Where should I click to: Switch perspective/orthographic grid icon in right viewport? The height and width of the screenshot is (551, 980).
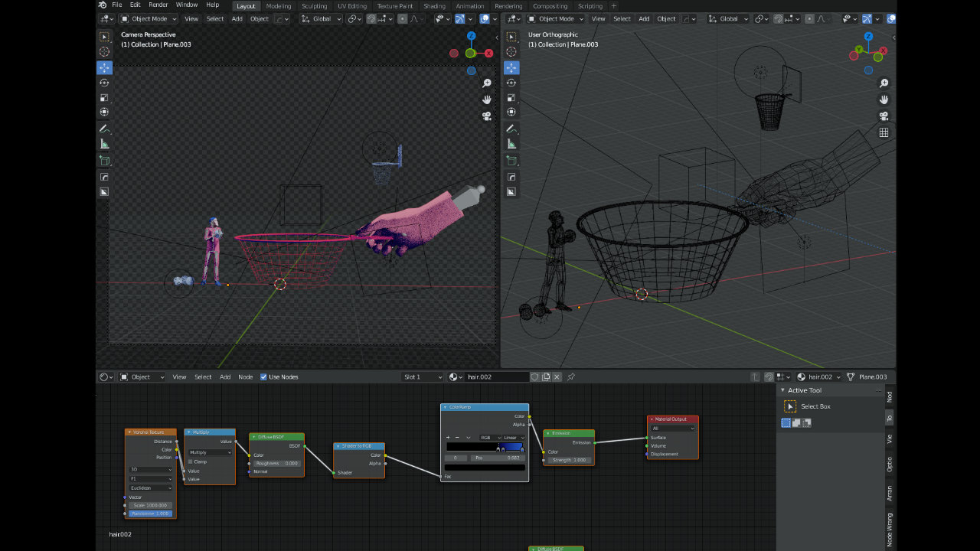[x=884, y=132]
